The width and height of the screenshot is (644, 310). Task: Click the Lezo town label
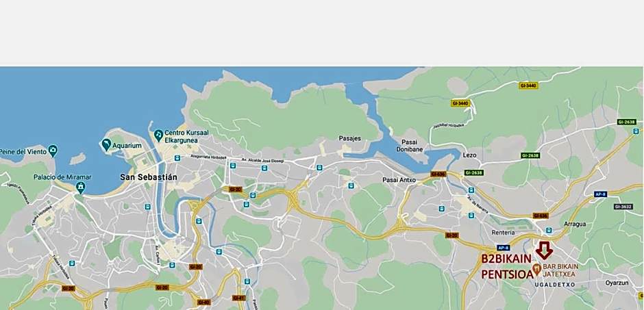point(469,155)
